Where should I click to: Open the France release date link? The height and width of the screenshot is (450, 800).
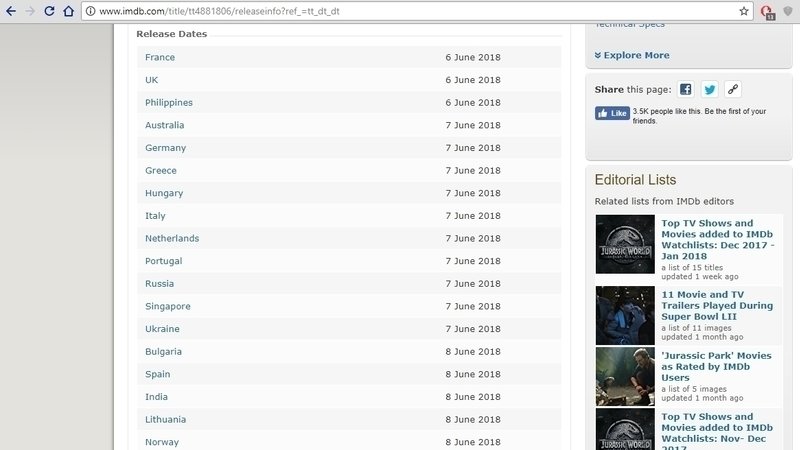tap(160, 57)
